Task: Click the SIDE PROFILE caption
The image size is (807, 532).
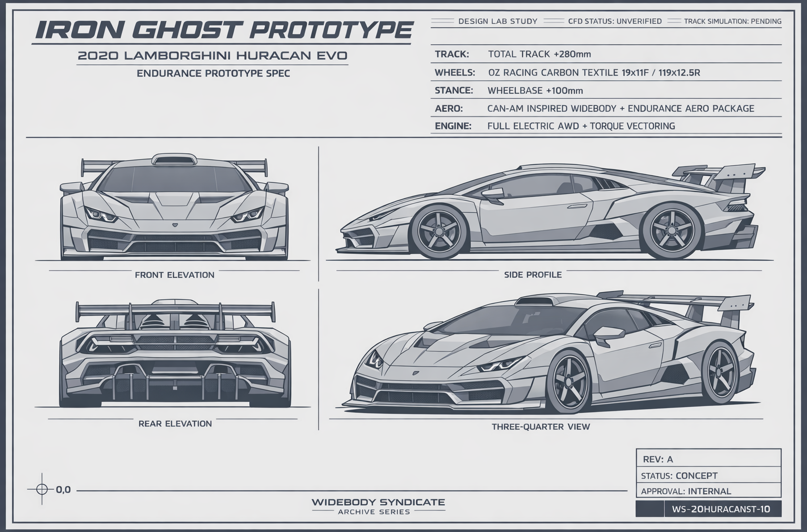Action: [x=533, y=275]
